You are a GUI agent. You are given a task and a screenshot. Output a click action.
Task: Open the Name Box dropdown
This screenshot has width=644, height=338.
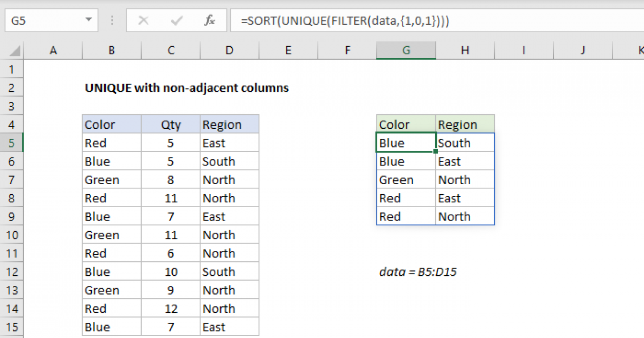(89, 20)
